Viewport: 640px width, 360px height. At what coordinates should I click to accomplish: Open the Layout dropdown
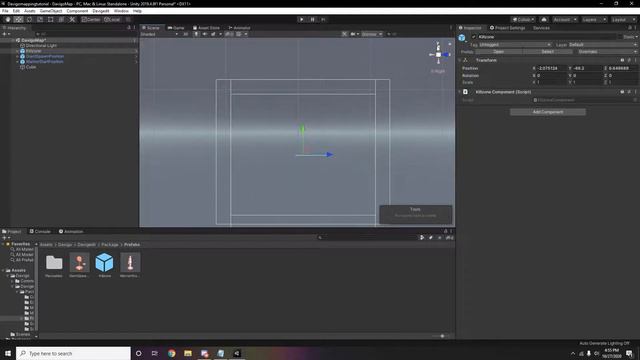623,19
